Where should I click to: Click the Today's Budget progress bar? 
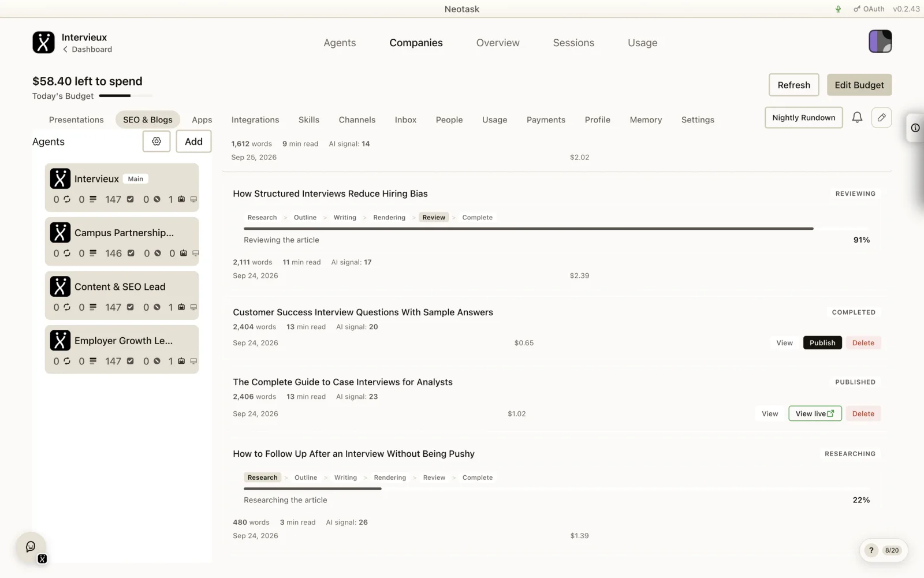pos(126,96)
